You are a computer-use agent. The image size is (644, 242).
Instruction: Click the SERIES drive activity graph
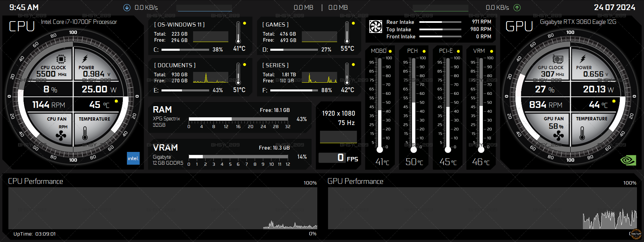tap(319, 77)
